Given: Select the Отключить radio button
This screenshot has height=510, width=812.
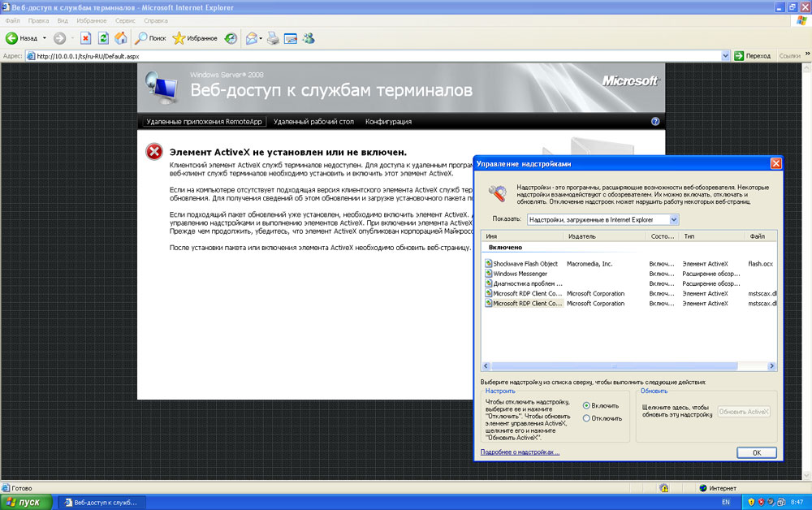Looking at the screenshot, I should tap(586, 418).
